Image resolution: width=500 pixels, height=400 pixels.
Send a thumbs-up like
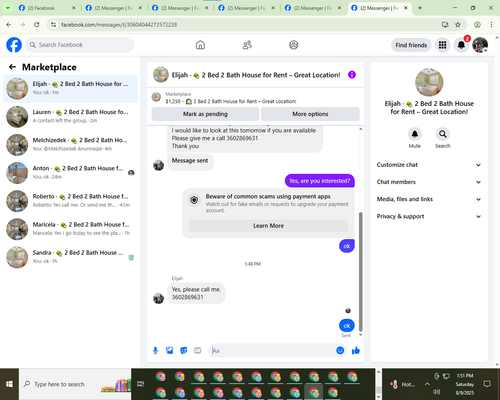[356, 350]
